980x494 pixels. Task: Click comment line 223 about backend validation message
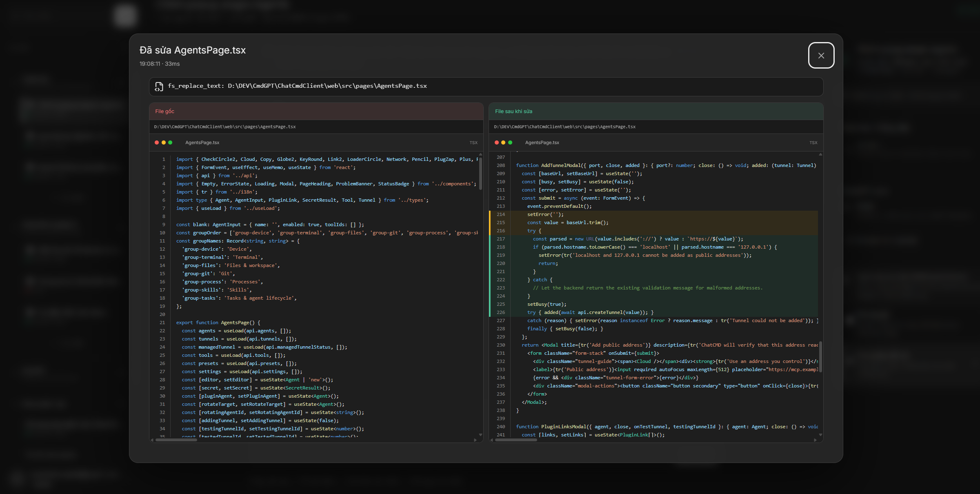tap(647, 288)
